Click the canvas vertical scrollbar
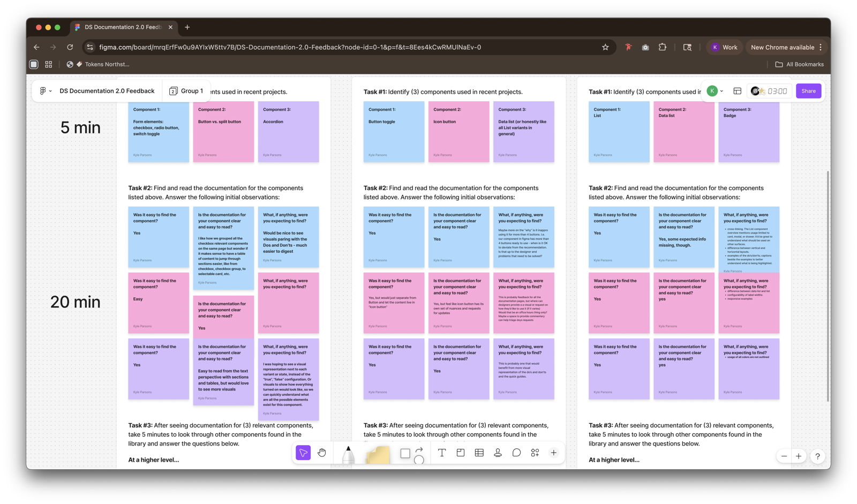Viewport: 857px width, 504px height. click(x=828, y=287)
